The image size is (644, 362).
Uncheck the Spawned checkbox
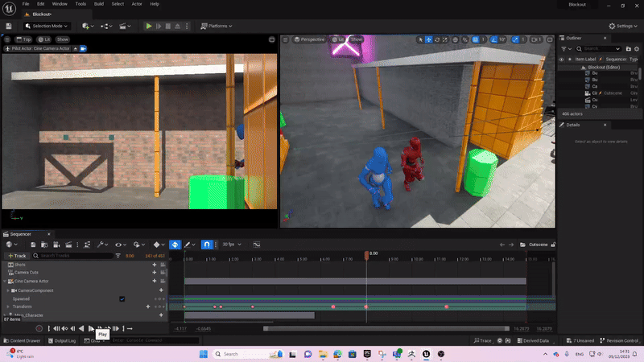pyautogui.click(x=122, y=298)
